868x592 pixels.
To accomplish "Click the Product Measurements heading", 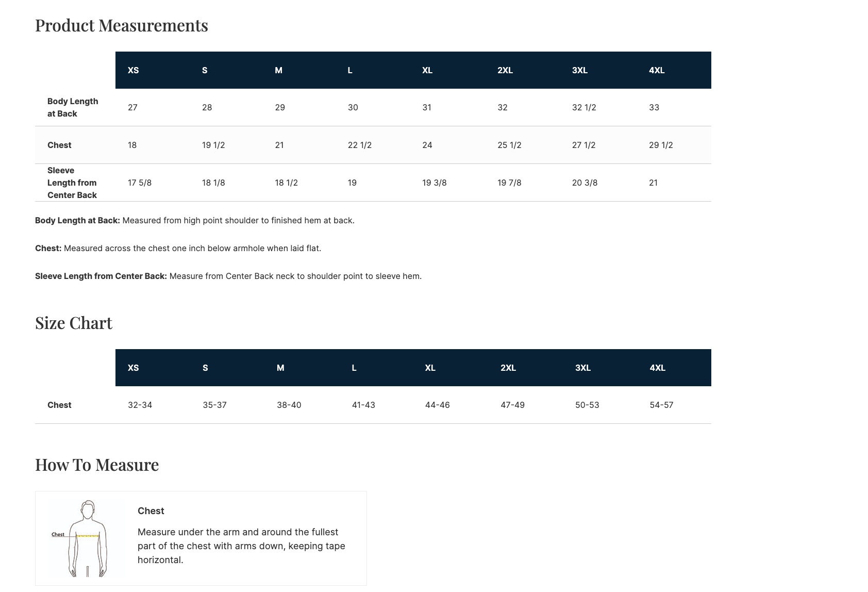I will pos(122,25).
